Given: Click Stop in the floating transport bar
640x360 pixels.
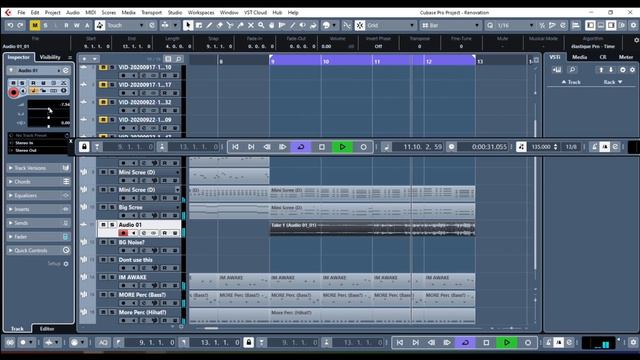Looking at the screenshot, I should pos(322,147).
